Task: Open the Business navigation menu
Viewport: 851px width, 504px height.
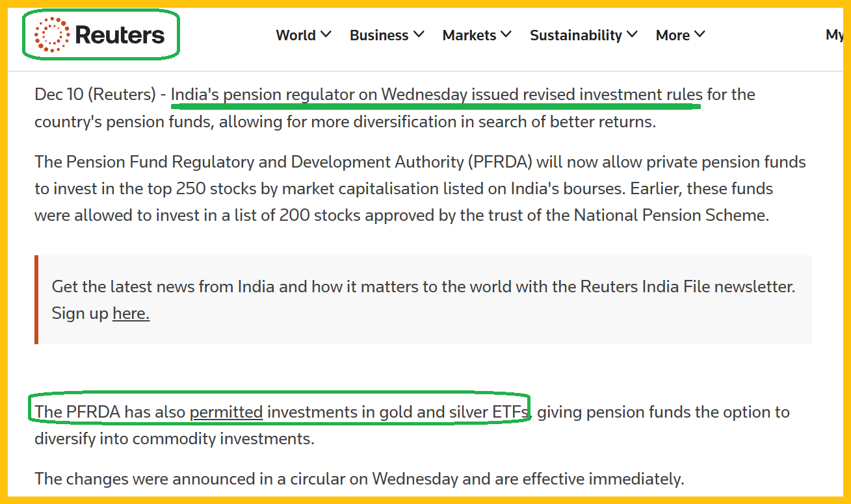Action: point(379,35)
